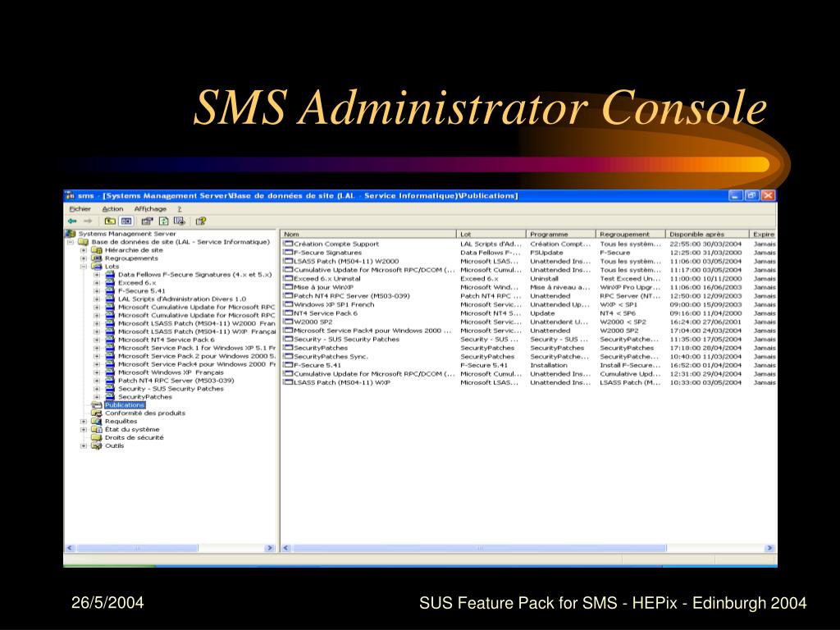840x630 pixels.
Task: Expand the Data Fellows F-Secure Signatures package
Action: pos(97,275)
